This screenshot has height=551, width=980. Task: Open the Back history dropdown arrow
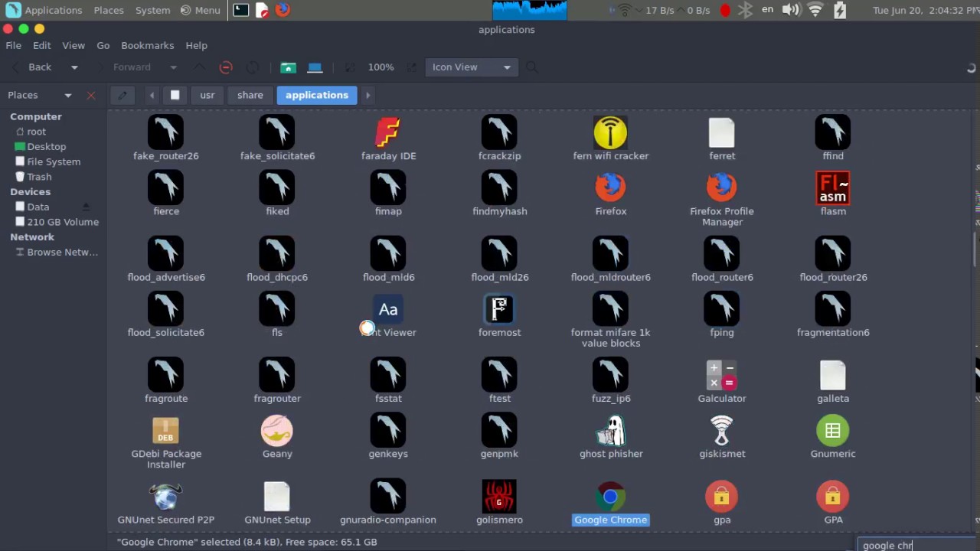(x=74, y=67)
